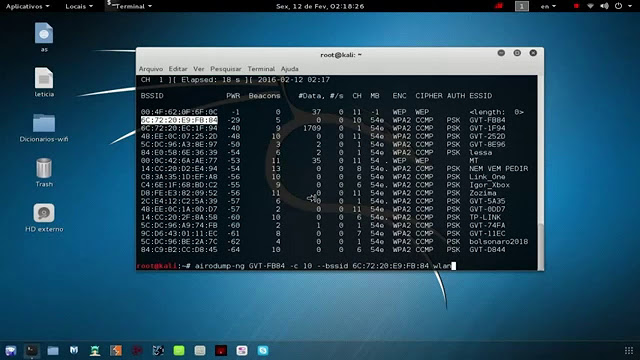Launch BeEF cow icon in dock
The width and height of the screenshot is (640, 360).
[158, 351]
